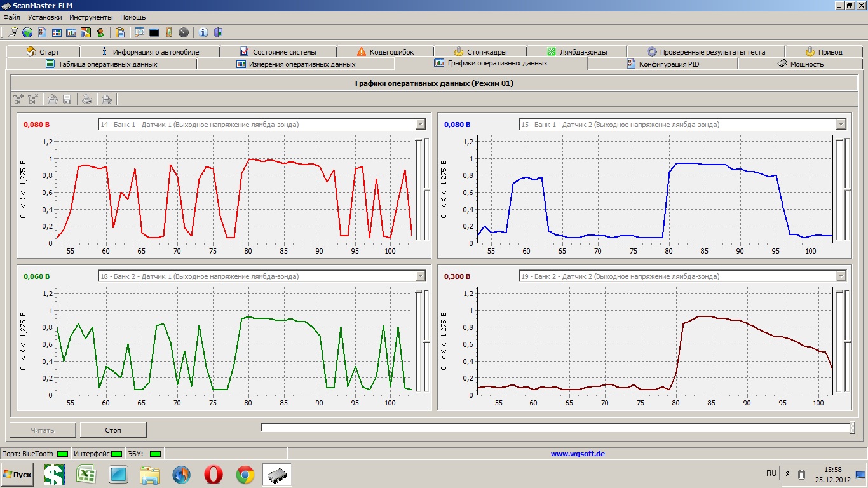Expand the Bank 1 Sensor 2 PID dropdown
Viewport: 868px width, 488px height.
(841, 125)
